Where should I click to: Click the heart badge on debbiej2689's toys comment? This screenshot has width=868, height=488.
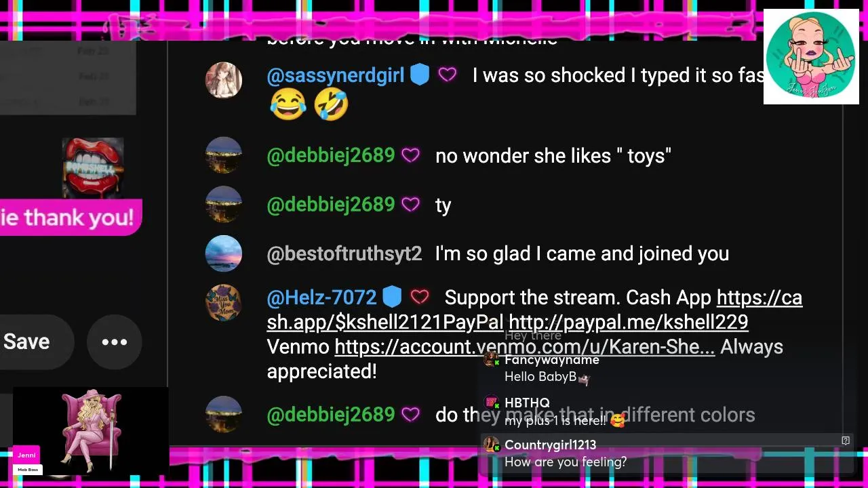click(410, 155)
